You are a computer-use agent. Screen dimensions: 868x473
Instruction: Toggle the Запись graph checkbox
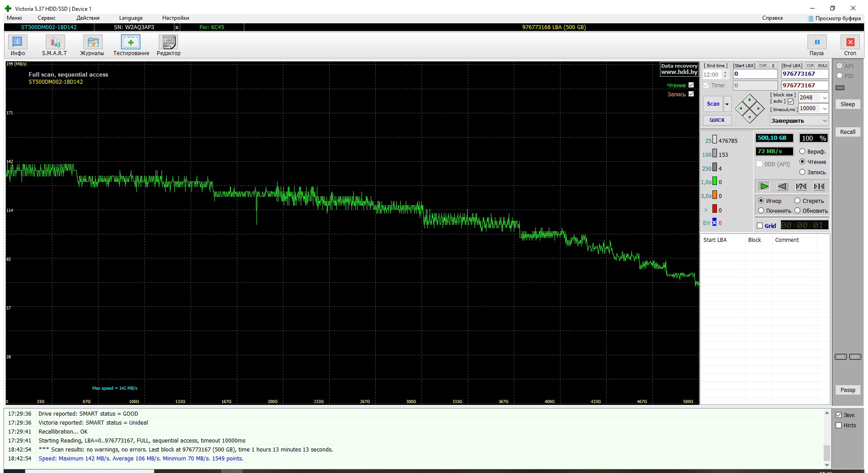point(691,94)
